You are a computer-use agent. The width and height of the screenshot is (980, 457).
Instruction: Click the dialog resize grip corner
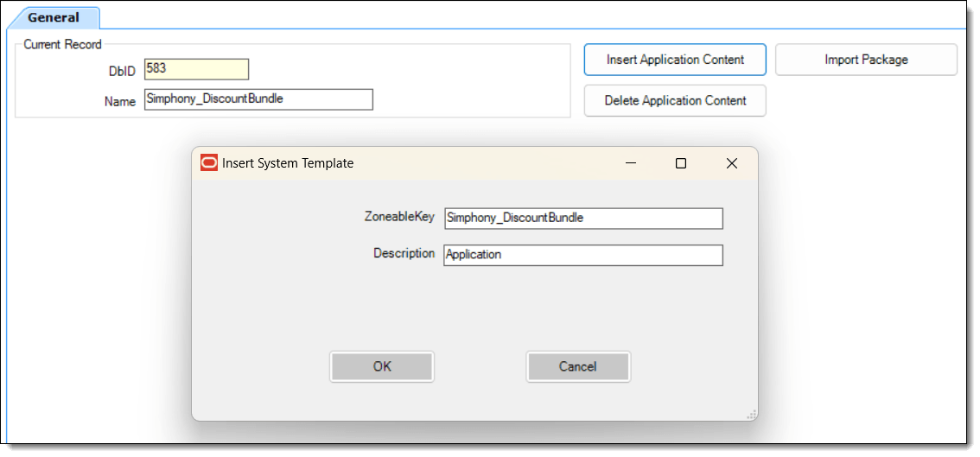pos(752,415)
